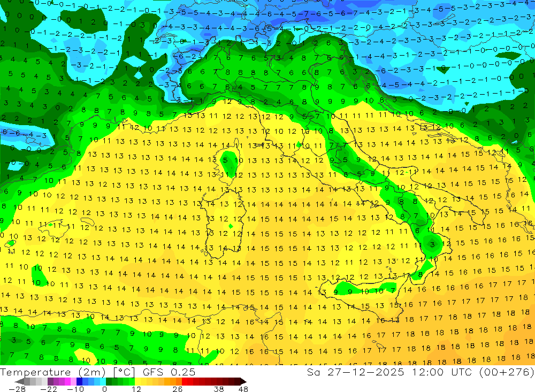Image resolution: width=535 pixels, height=392 pixels.
Task: Click the -28 legend value
Action: point(17,389)
